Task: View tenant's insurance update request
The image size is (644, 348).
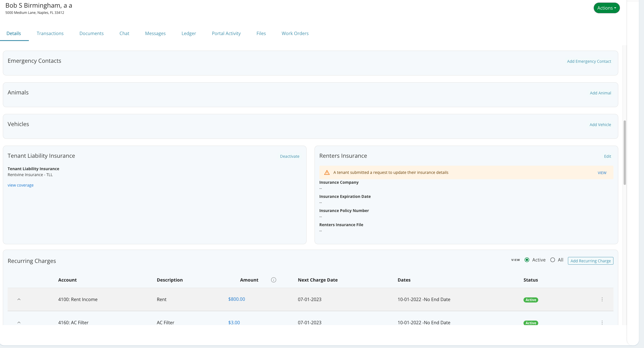Action: (602, 173)
